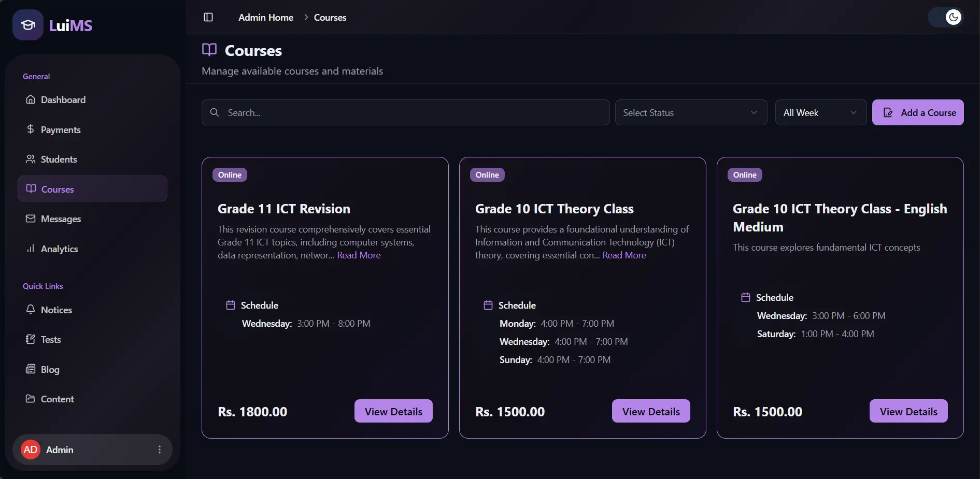Click the LuiMS graduation cap logo
Viewport: 980px width, 479px height.
(x=28, y=25)
